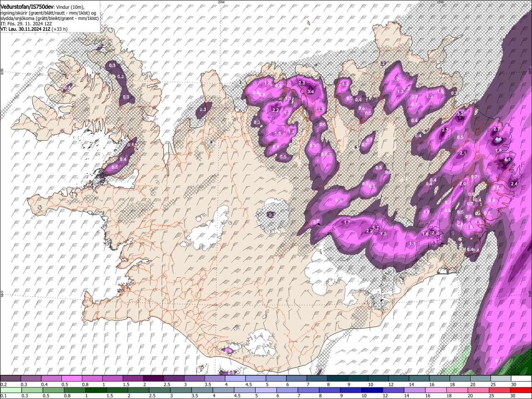Click the 2.0 precipitation value on the map

[463, 183]
